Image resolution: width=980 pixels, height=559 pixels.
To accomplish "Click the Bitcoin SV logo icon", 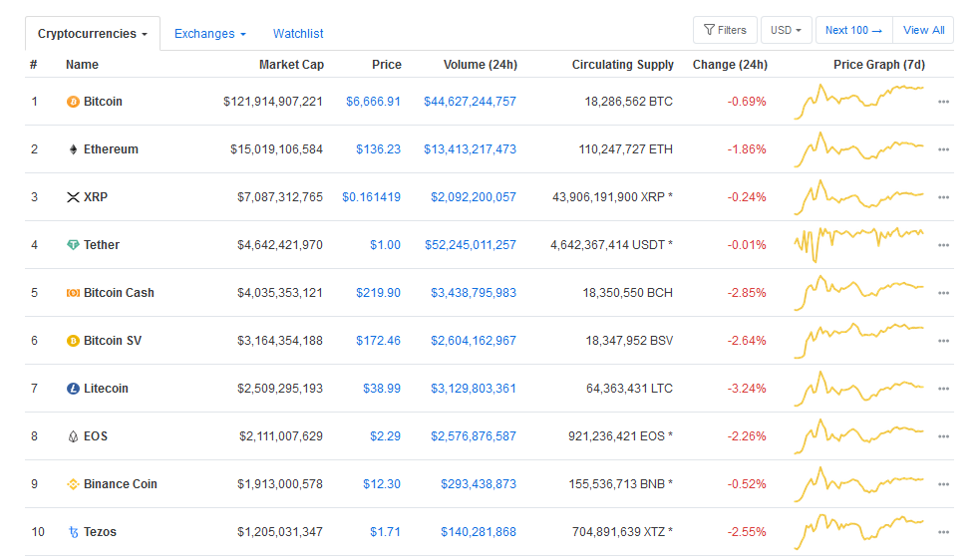I will coord(73,341).
